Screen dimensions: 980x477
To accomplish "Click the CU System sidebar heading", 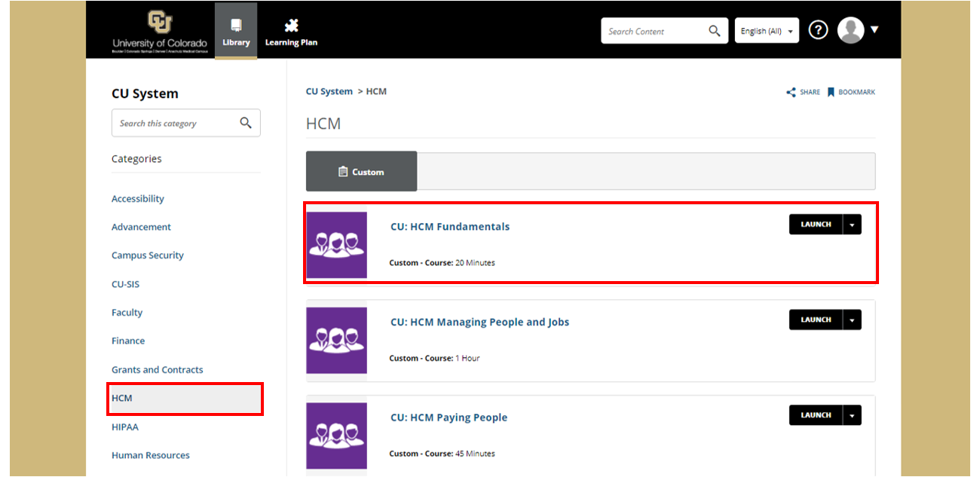I will [145, 93].
